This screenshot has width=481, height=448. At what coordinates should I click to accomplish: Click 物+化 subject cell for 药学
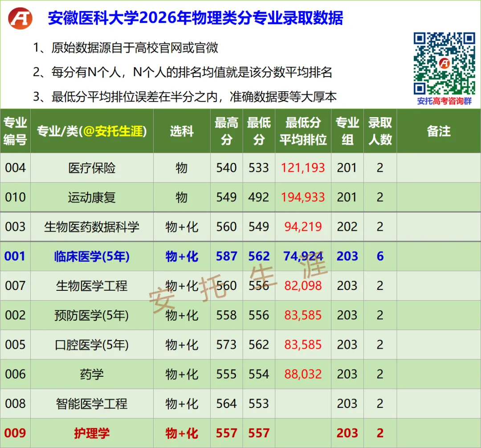tap(182, 374)
